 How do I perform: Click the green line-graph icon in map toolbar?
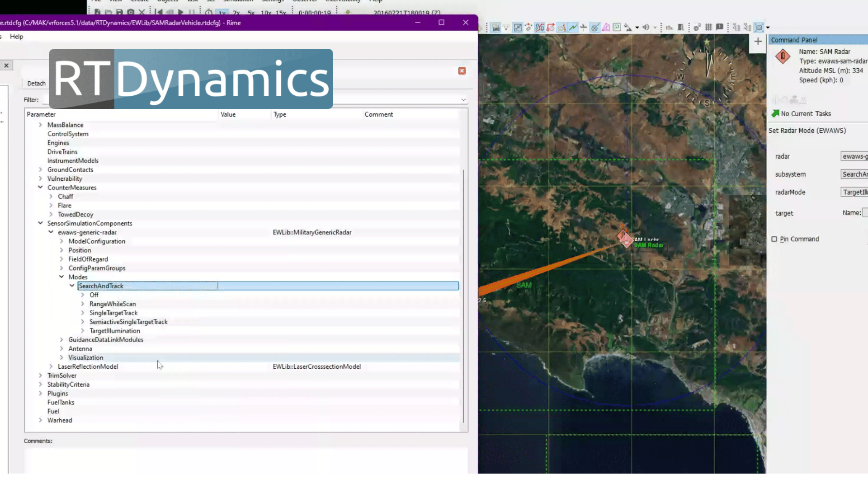click(x=573, y=27)
